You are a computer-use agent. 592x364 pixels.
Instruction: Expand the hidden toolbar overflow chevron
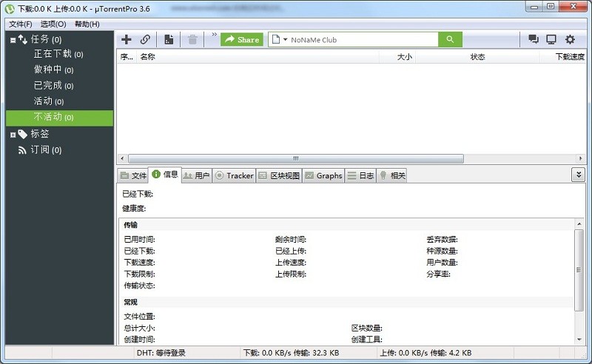tap(215, 35)
